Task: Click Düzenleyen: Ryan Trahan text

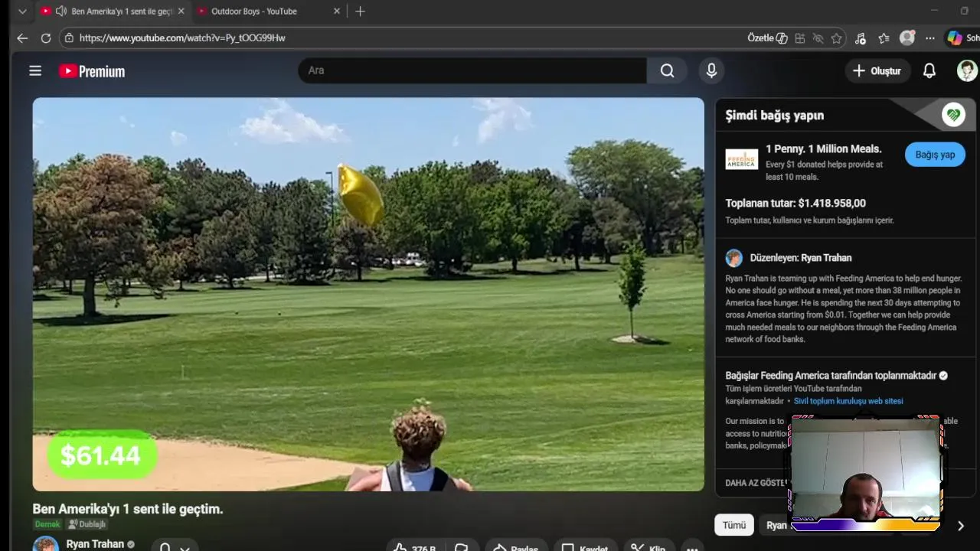Action: coord(801,258)
